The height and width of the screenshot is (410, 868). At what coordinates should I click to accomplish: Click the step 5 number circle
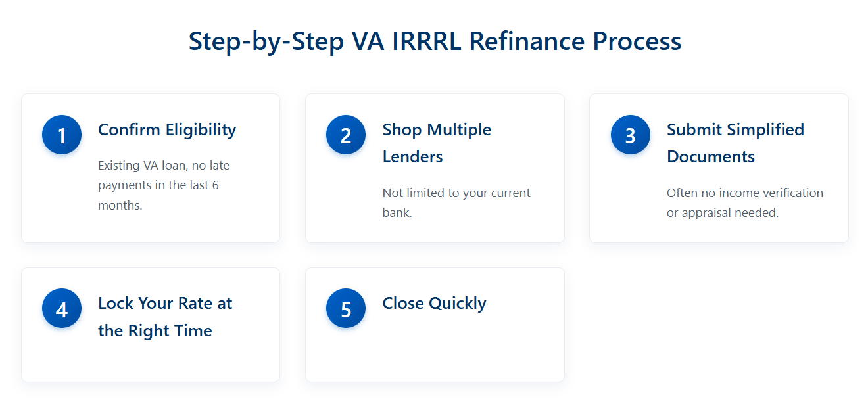346,308
